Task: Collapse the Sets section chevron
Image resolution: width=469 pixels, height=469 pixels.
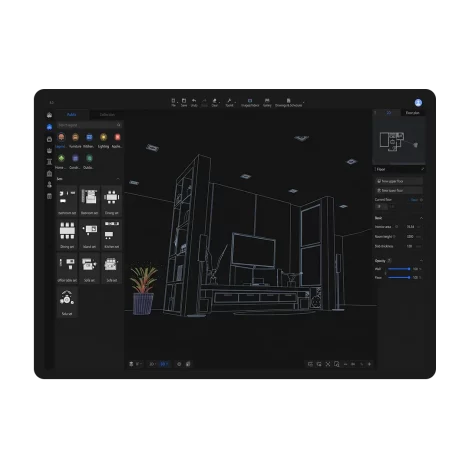Action: click(118, 179)
